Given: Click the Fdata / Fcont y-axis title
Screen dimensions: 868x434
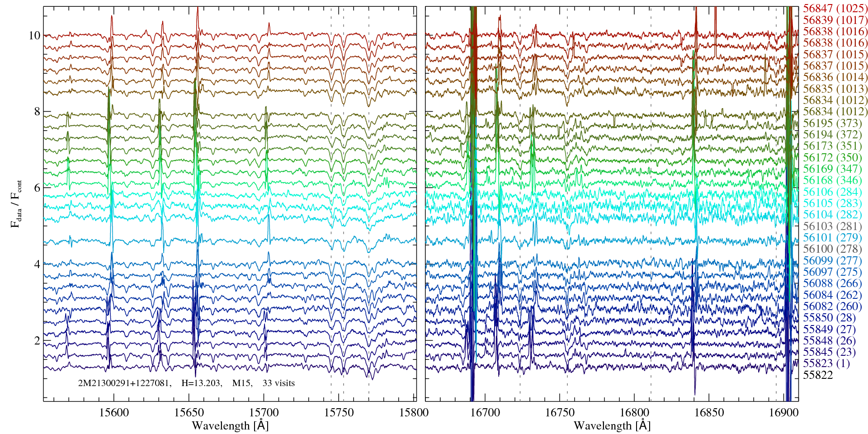Looking at the screenshot, I should tap(17, 203).
